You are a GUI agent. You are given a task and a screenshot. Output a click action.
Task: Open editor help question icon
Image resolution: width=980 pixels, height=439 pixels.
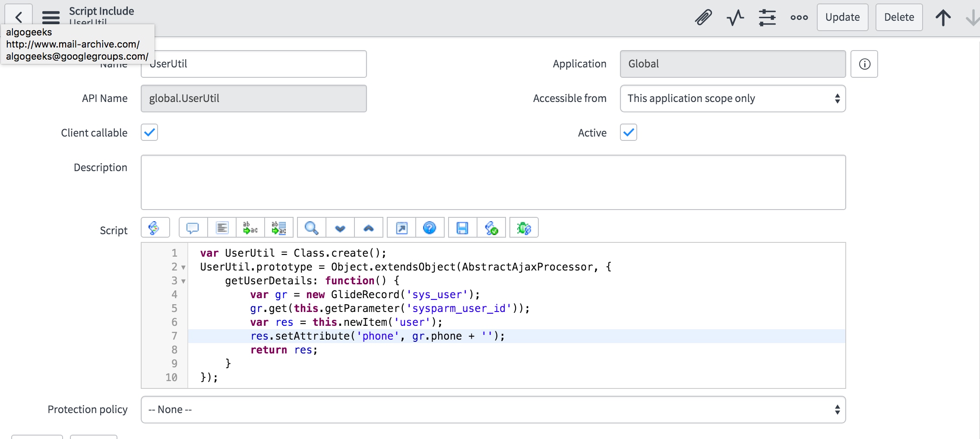click(x=430, y=228)
